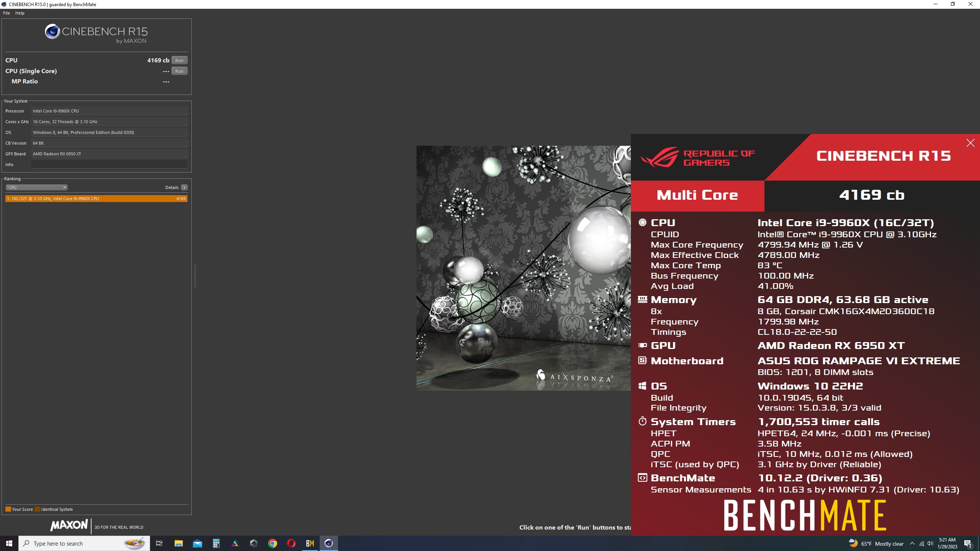The width and height of the screenshot is (980, 551).
Task: Switch to BenchMate in taskbar
Action: click(x=310, y=543)
